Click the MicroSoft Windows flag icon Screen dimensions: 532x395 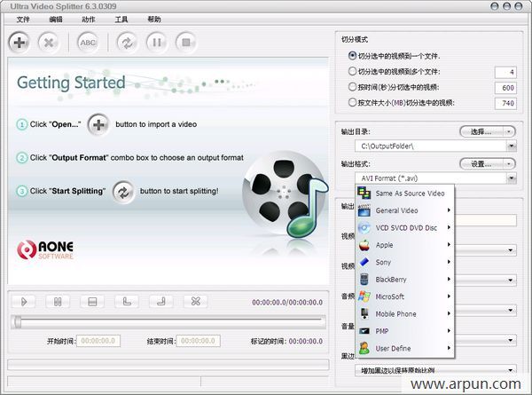coord(364,296)
